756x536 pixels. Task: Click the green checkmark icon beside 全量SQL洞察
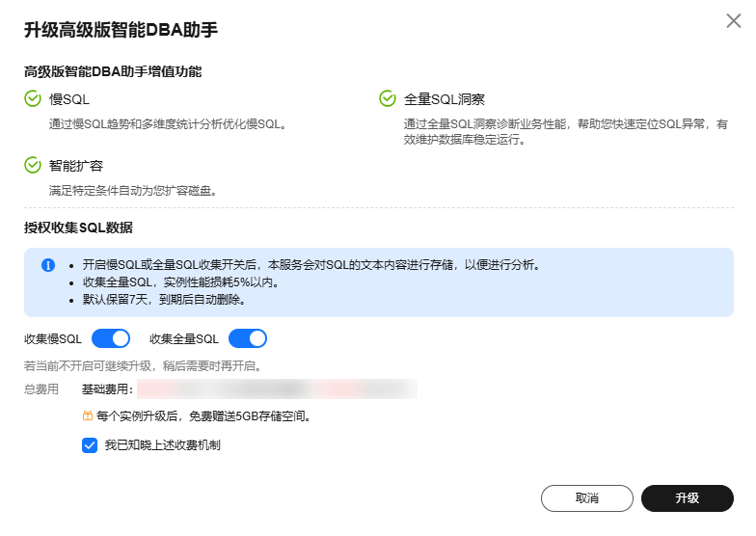388,98
